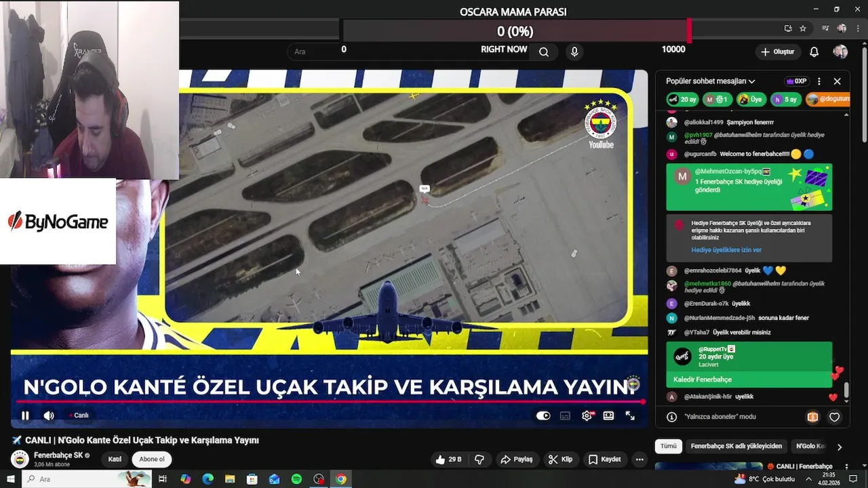Click Hediye üyeliklere izin ver link
The width and height of the screenshot is (868, 488).
click(x=726, y=250)
